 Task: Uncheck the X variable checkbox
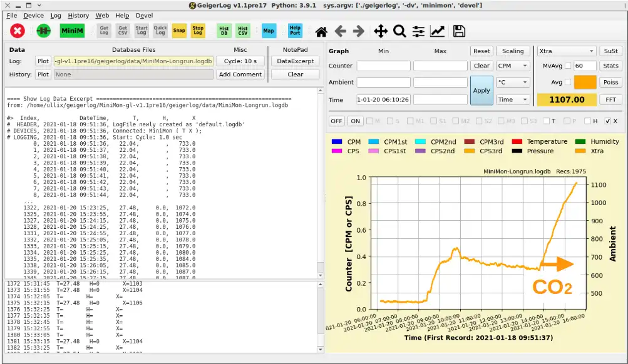tap(607, 121)
